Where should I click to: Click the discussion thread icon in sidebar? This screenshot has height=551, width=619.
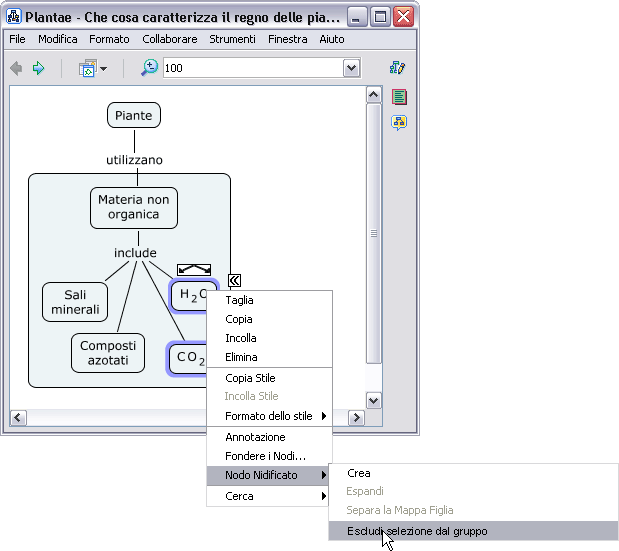click(399, 123)
